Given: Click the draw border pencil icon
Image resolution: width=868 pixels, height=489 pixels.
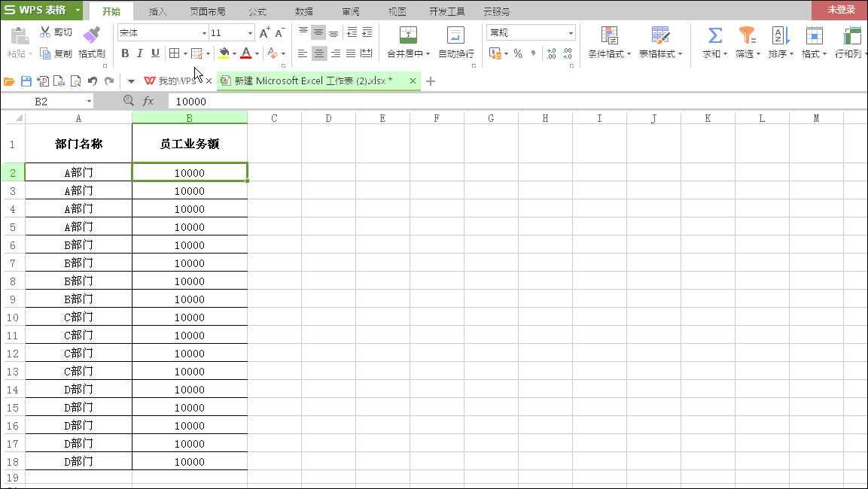Looking at the screenshot, I should (196, 53).
